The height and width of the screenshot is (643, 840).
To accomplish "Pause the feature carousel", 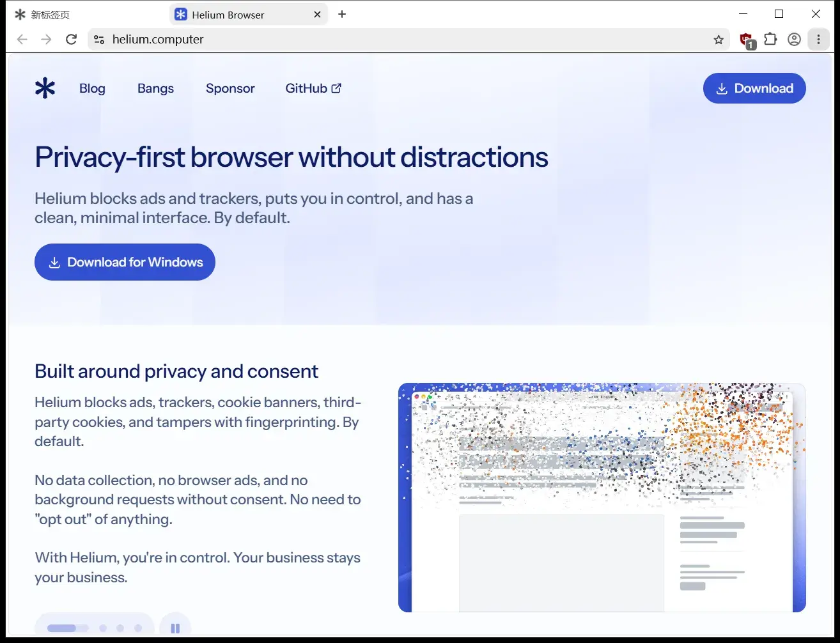I will [x=175, y=628].
